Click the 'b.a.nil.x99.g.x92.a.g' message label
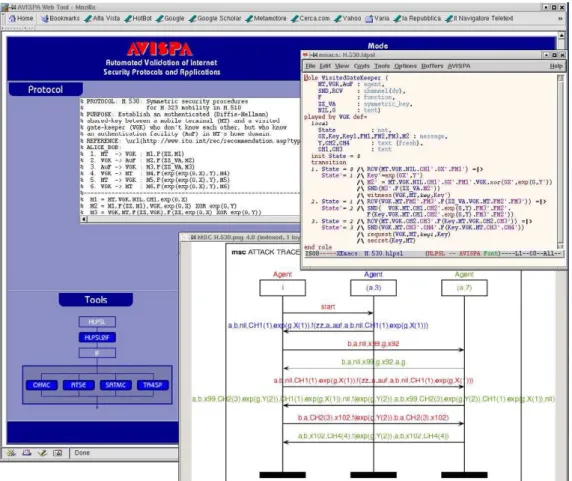The image size is (572, 481). point(373,362)
